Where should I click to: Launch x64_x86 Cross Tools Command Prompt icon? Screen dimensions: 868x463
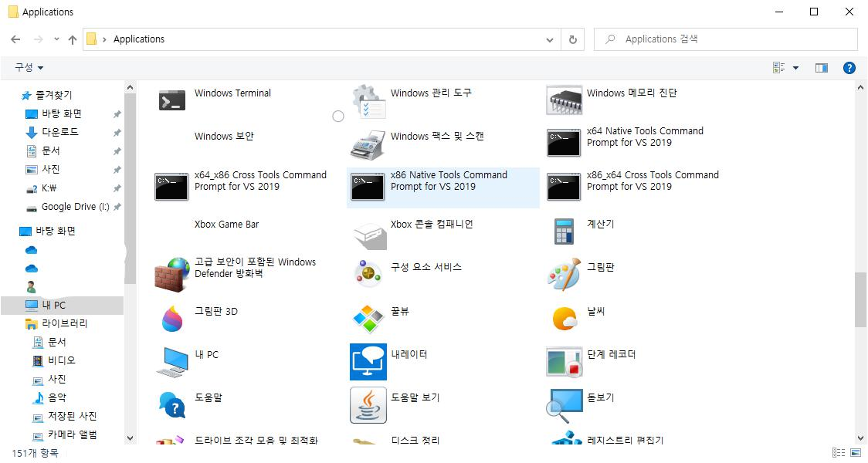pos(171,187)
